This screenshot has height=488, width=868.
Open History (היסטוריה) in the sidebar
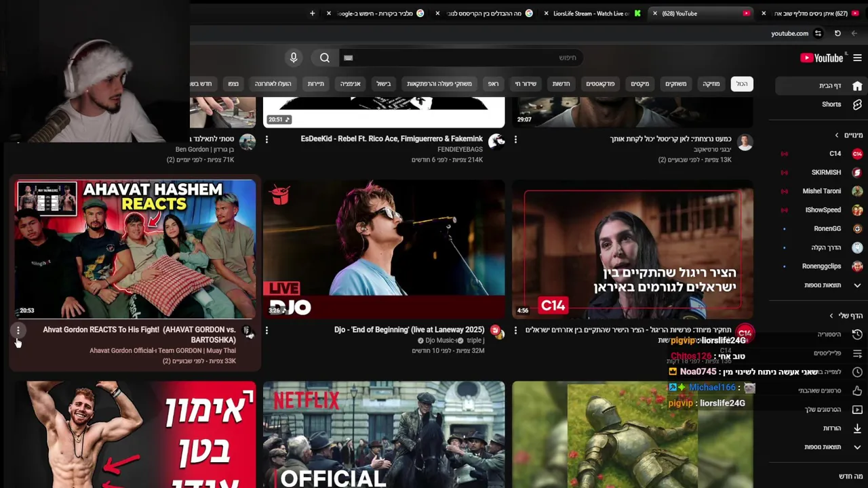(x=818, y=334)
